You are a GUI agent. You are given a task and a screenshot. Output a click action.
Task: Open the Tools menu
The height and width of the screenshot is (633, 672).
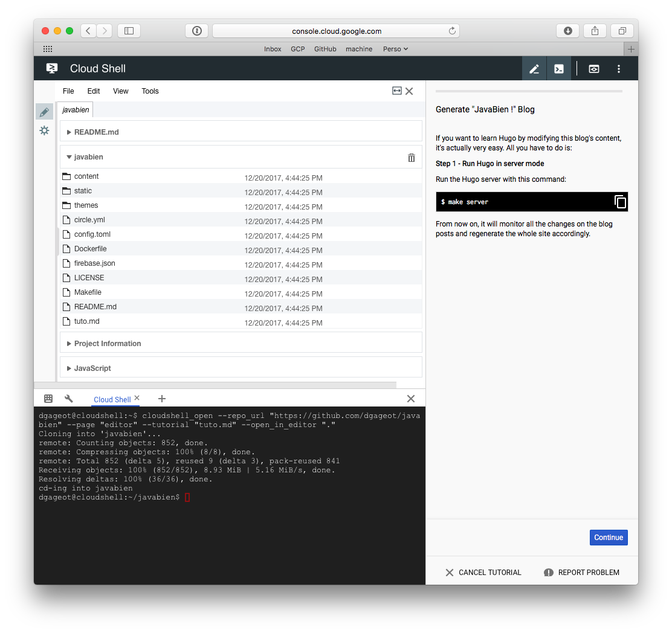coord(150,91)
